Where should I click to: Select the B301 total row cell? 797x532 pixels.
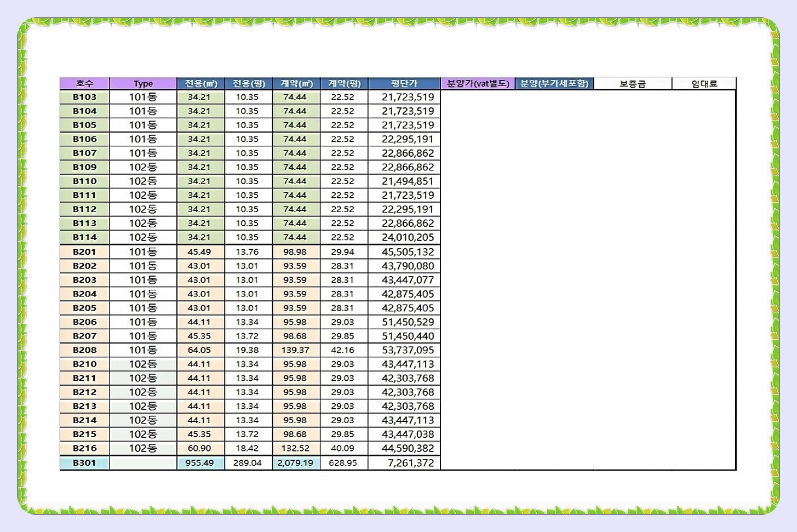pyautogui.click(x=84, y=463)
